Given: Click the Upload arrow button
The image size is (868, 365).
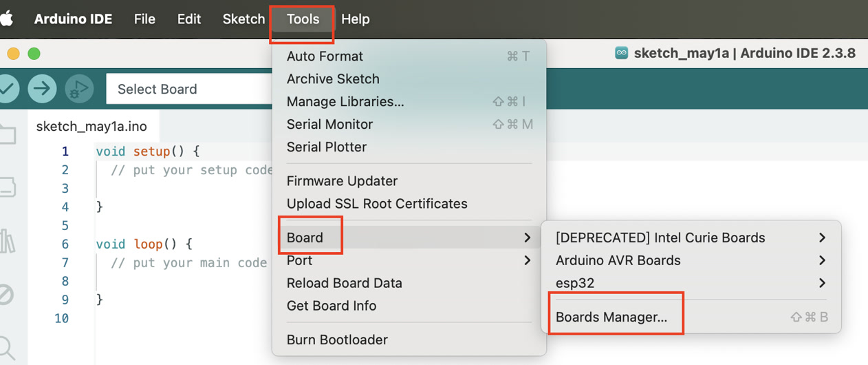Looking at the screenshot, I should [x=42, y=89].
